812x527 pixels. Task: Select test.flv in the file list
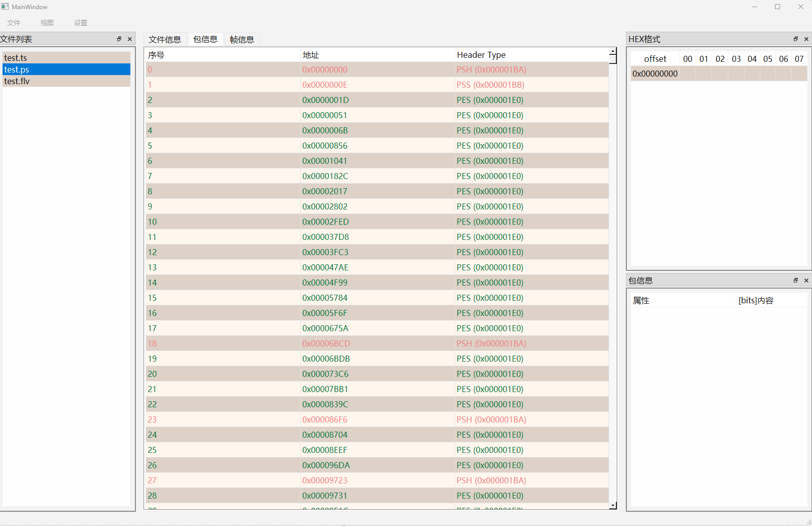(66, 81)
